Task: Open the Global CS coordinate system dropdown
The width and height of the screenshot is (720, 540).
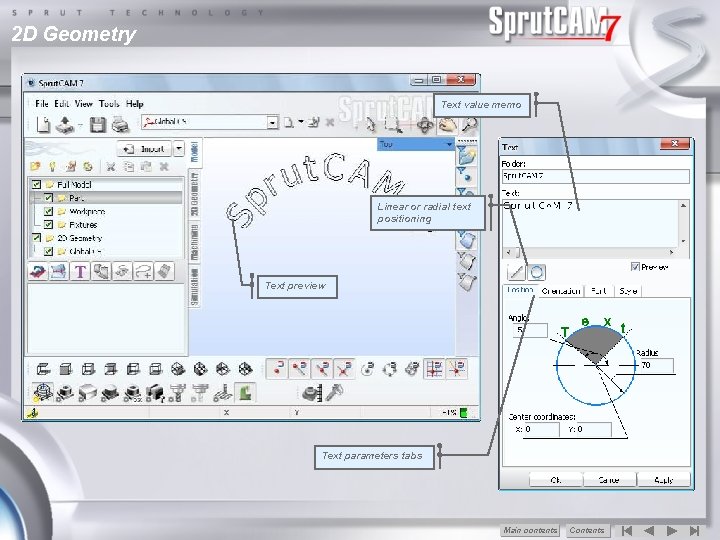Action: (272, 122)
